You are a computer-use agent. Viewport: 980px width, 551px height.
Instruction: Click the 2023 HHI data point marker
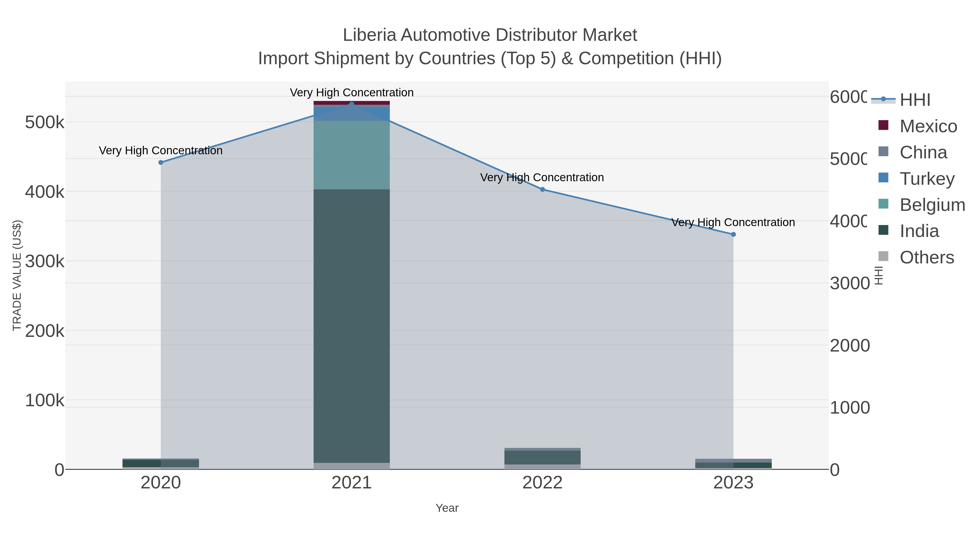(733, 235)
